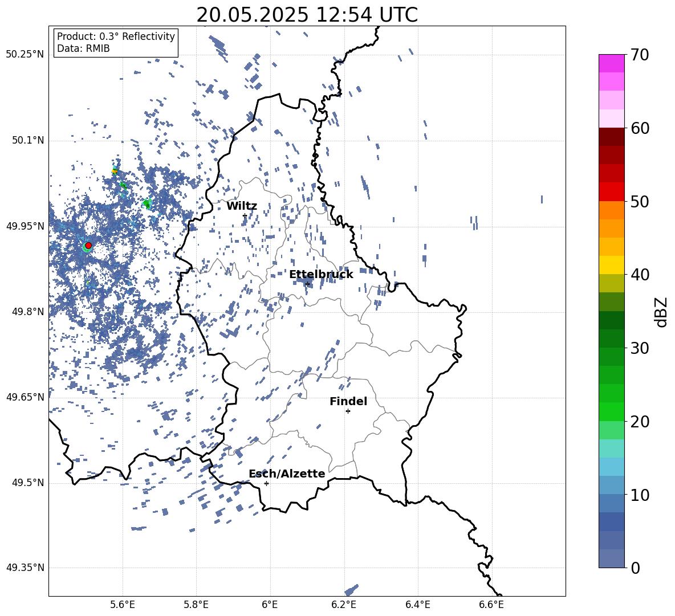675x616 pixels.
Task: Pick the orange swatch below 50 dBZ
Action: (x=612, y=210)
